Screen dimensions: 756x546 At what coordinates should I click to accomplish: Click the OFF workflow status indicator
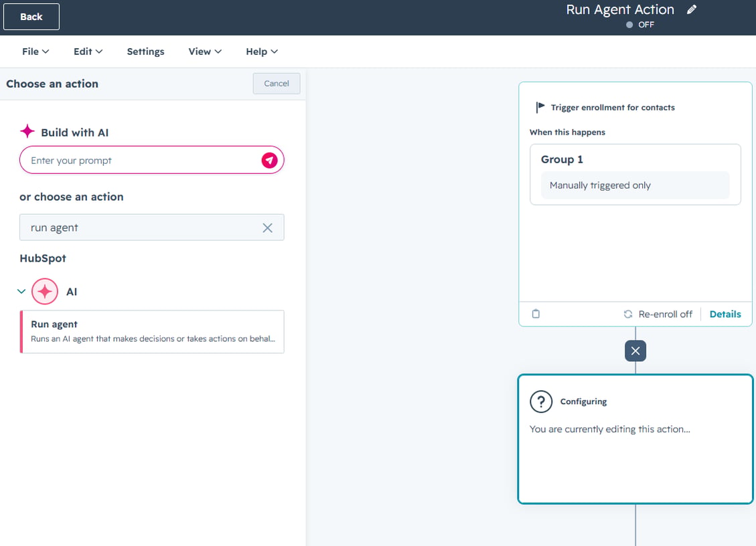639,25
